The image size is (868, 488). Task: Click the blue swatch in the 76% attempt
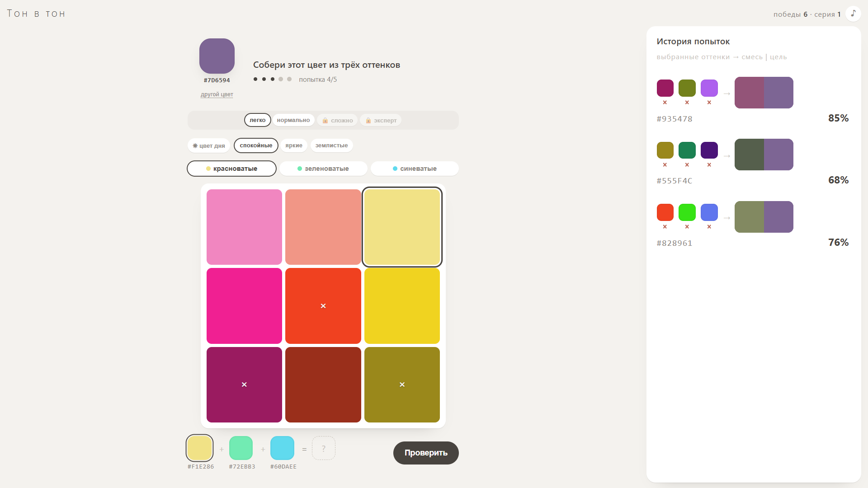click(x=709, y=212)
